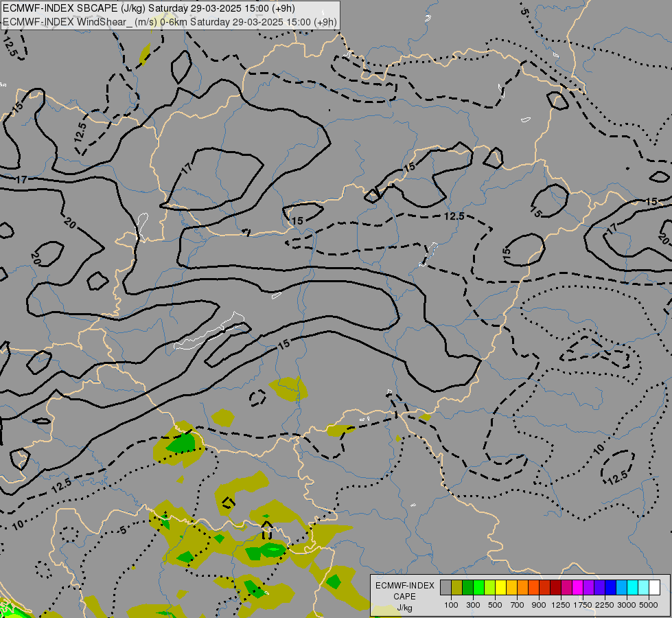Click the 500 tick label on legend
672x618 pixels.
pos(495,605)
